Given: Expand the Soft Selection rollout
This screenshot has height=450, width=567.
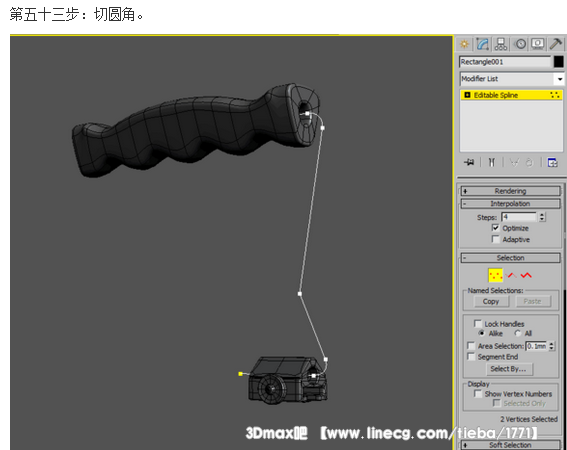Looking at the screenshot, I should click(x=510, y=445).
